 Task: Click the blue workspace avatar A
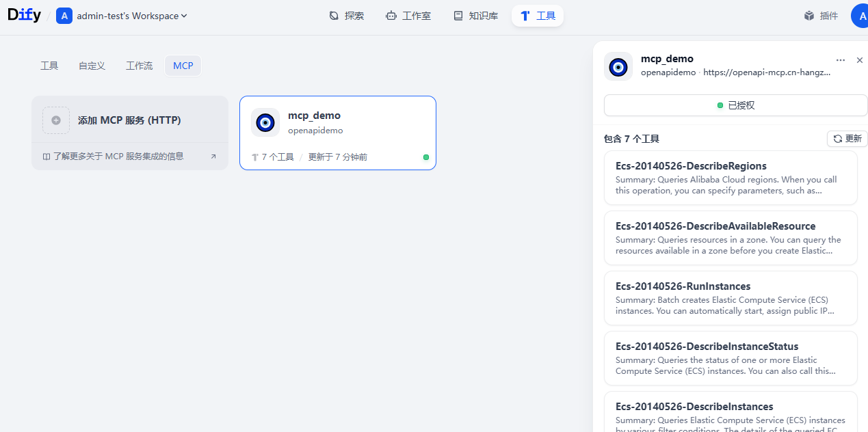[64, 16]
